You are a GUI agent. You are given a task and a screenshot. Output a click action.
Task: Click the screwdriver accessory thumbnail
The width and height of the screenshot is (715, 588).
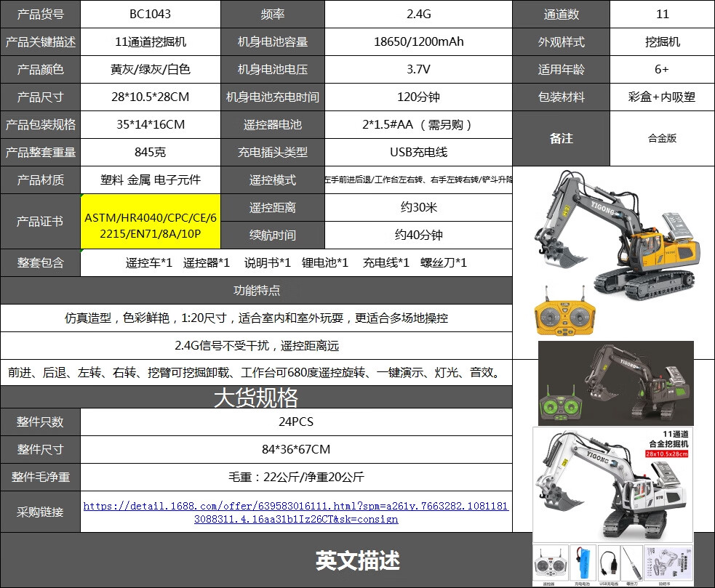632,564
